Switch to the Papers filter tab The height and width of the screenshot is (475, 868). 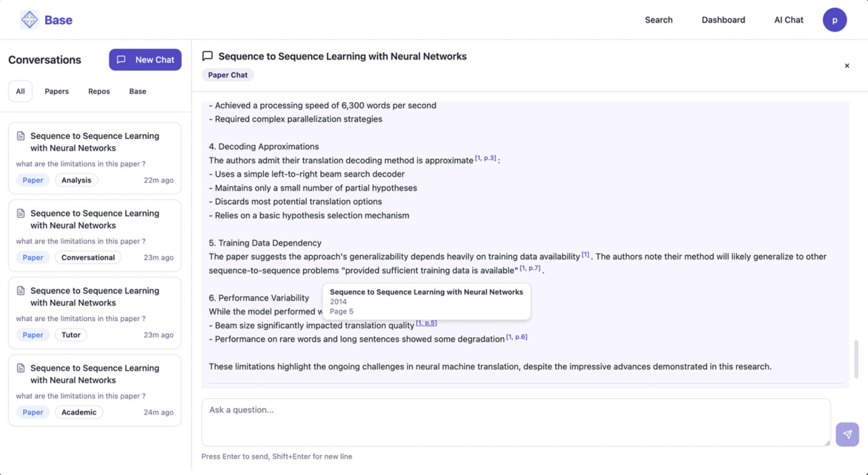(x=57, y=91)
